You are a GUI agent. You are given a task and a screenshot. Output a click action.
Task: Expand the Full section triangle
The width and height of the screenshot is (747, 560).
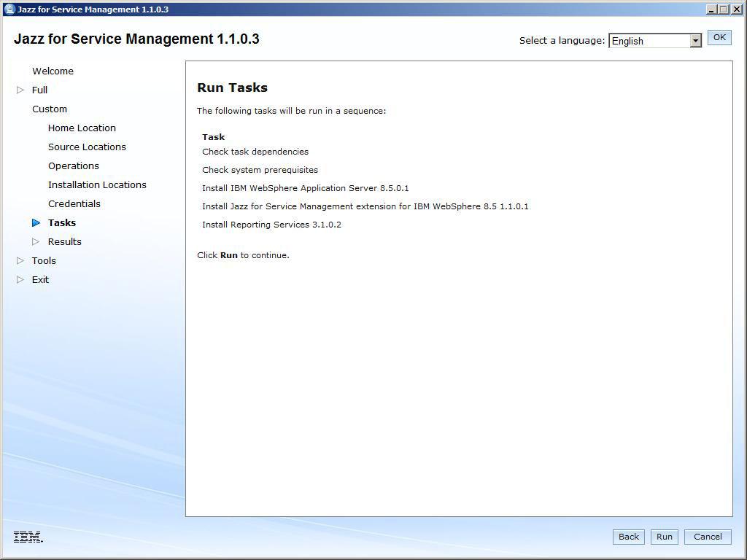20,90
